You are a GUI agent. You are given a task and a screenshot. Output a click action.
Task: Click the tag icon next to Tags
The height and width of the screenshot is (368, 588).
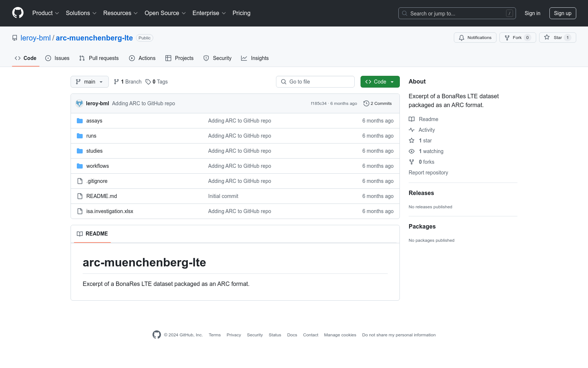coord(148,82)
